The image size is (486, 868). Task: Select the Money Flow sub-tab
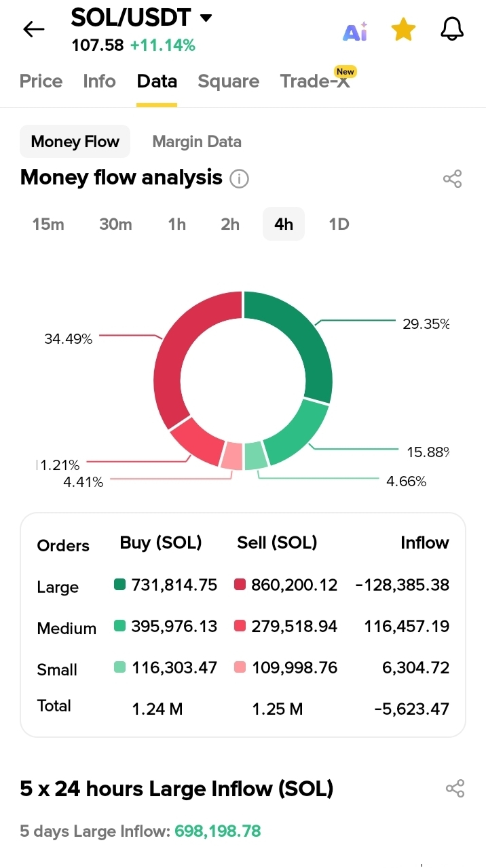click(75, 142)
